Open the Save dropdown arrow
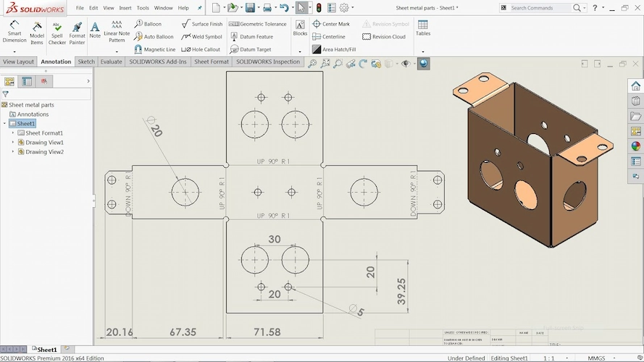This screenshot has height=362, width=644. click(259, 8)
